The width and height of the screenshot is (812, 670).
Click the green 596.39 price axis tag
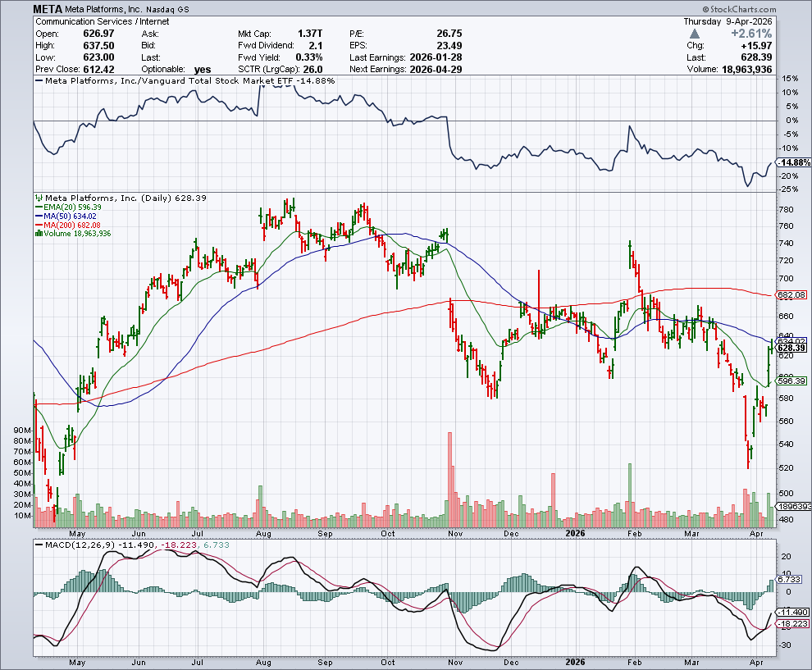tap(791, 381)
